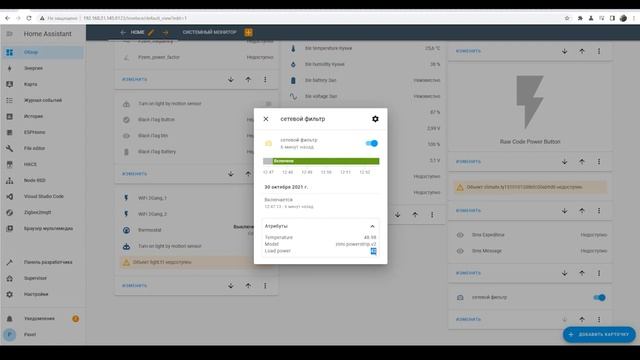Open Журнал событий logbook
Image resolution: width=640 pixels, height=360 pixels.
(x=43, y=100)
